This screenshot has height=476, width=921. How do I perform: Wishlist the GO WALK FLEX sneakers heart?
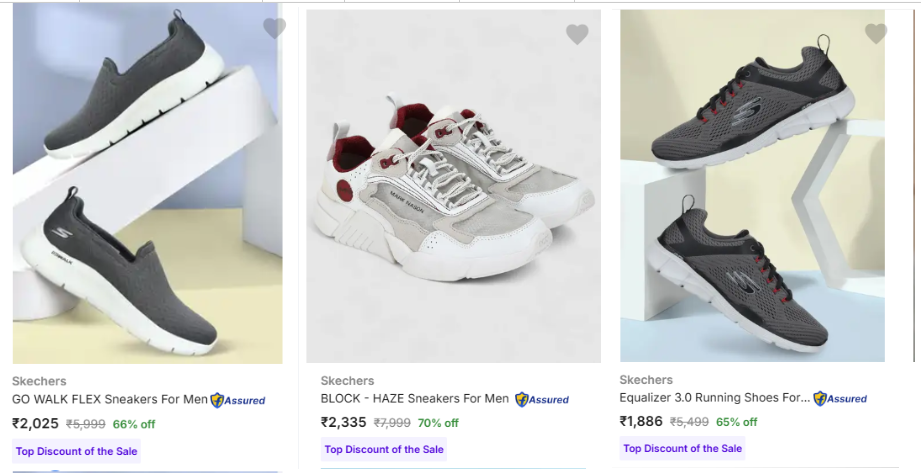coord(274,29)
